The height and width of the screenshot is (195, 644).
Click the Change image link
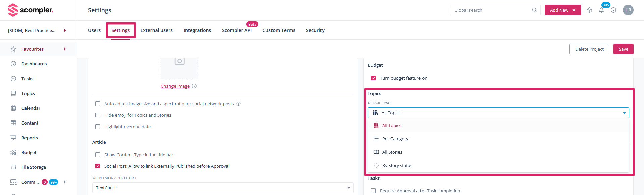[175, 86]
